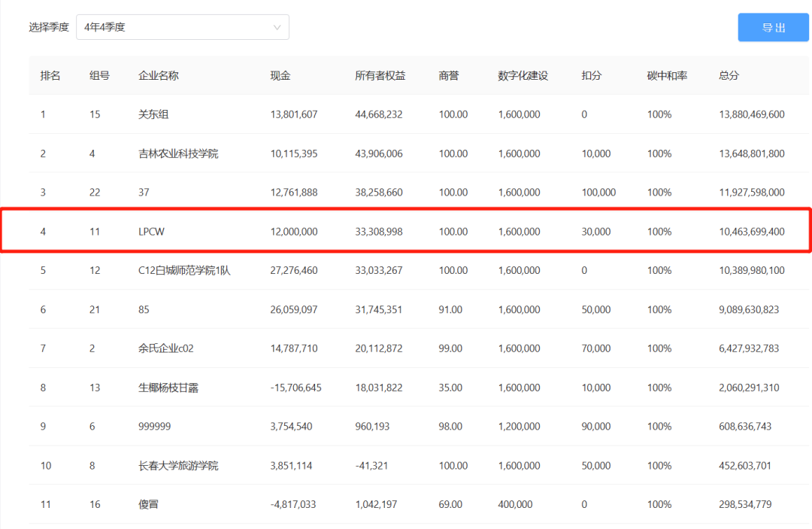
Task: Open the 选择季度 quarter dropdown
Action: pyautogui.click(x=182, y=27)
